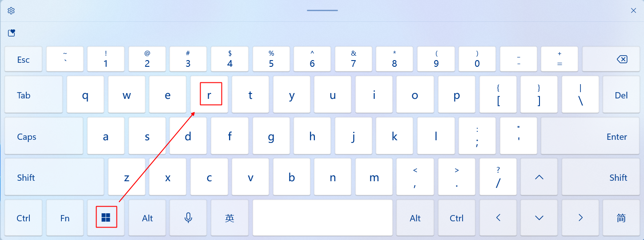
Task: Click the drag handle bar at top
Action: coord(322,10)
